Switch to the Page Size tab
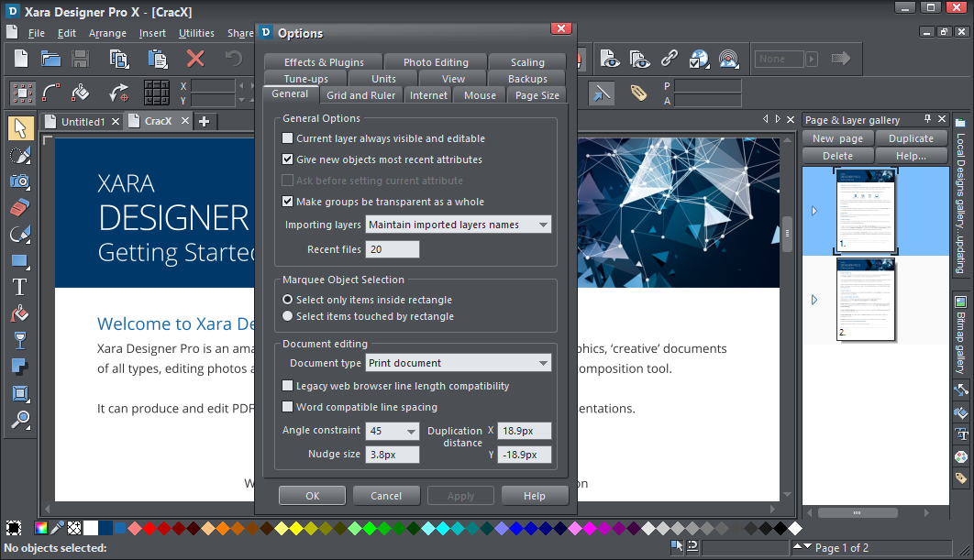Image resolution: width=974 pixels, height=560 pixels. coord(537,95)
